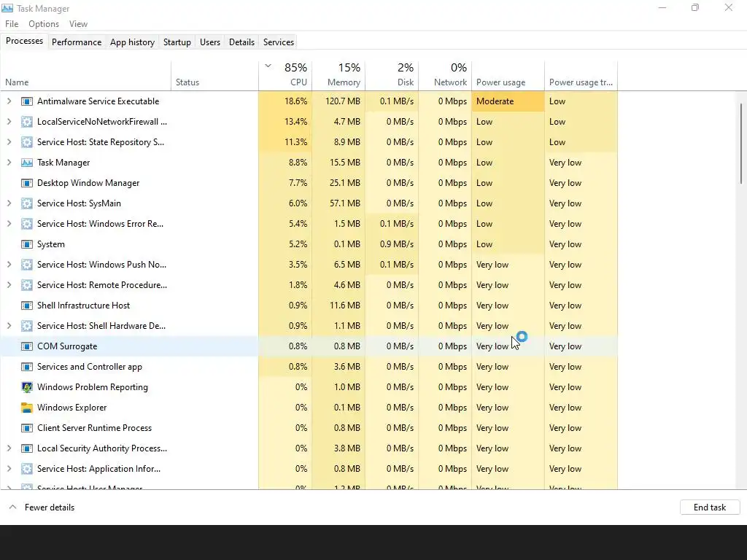This screenshot has height=560, width=747.
Task: Expand Service Host: Windows Error Re... row
Action: [x=9, y=224]
